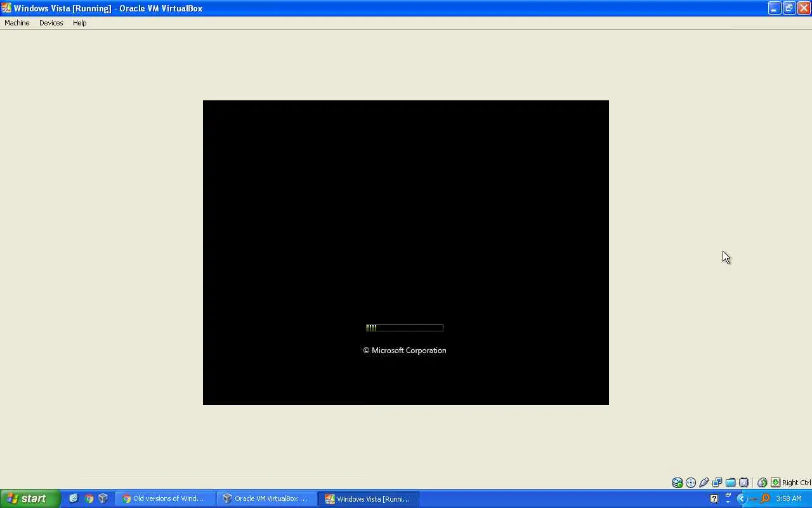
Task: Open the Machine menu
Action: pos(17,23)
